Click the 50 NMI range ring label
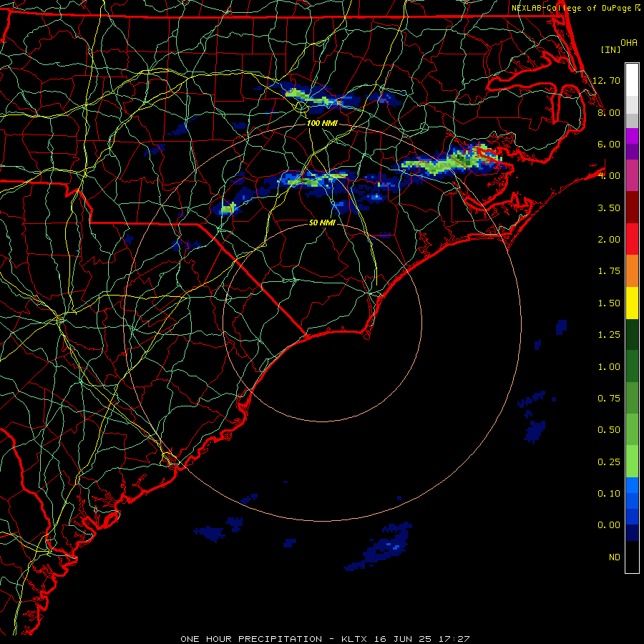 click(322, 223)
